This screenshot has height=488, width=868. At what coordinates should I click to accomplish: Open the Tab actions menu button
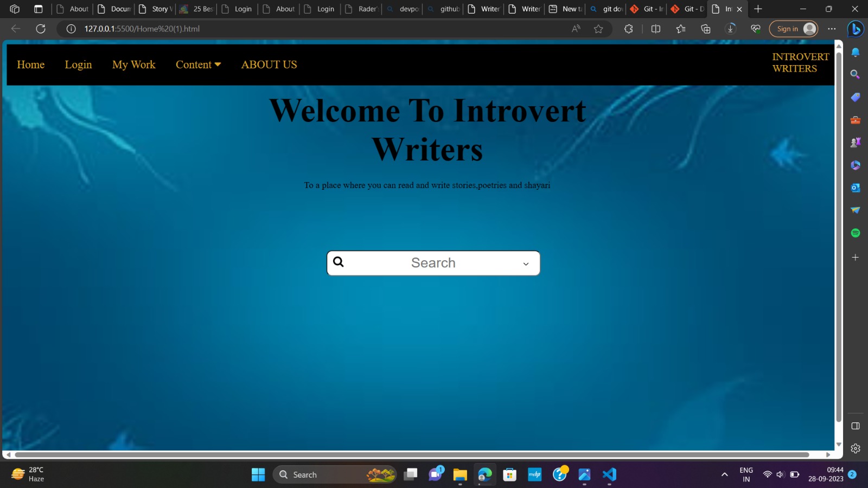point(38,9)
